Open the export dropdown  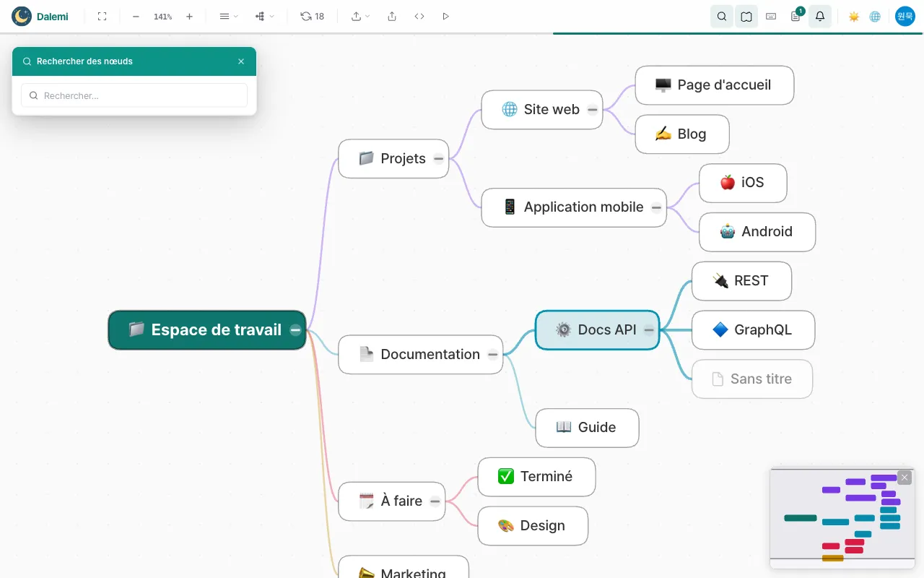[x=360, y=16]
